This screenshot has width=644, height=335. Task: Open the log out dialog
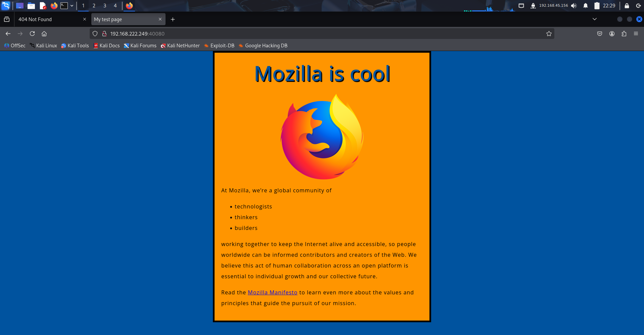tap(638, 5)
